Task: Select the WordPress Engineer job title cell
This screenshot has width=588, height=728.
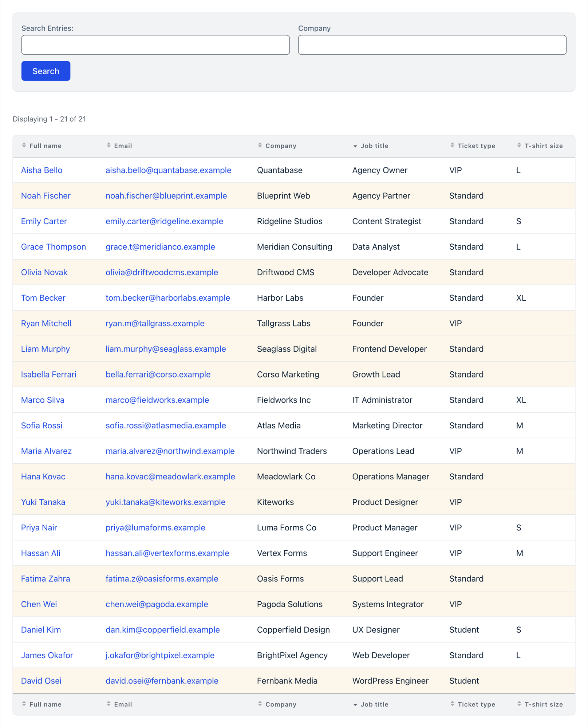Action: click(x=390, y=681)
